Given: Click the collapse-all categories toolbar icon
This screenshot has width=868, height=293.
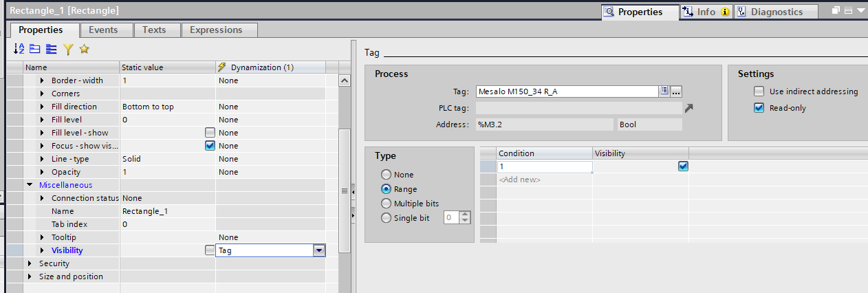Looking at the screenshot, I should click(34, 49).
